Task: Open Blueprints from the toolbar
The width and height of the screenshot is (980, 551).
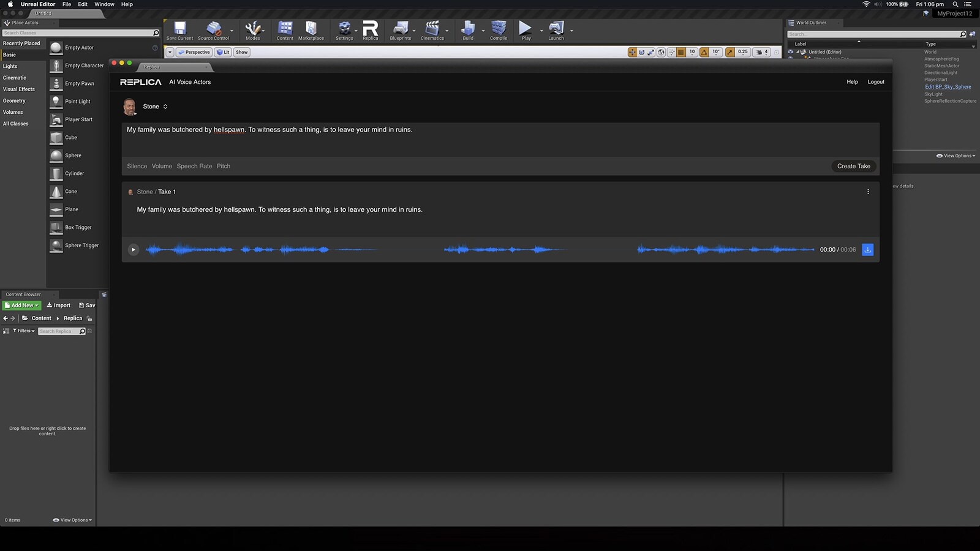Action: click(401, 29)
